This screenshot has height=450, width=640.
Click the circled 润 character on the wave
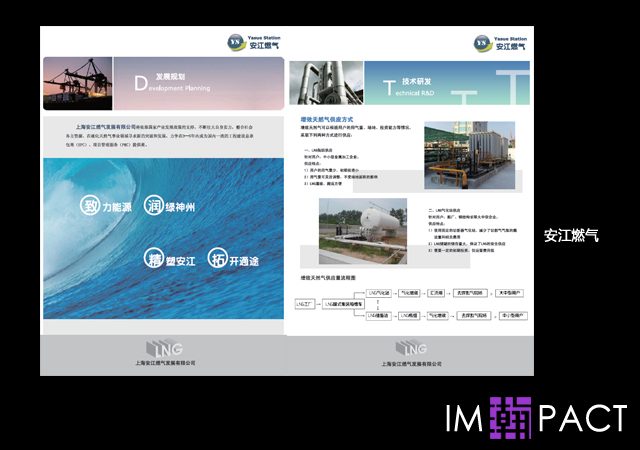pyautogui.click(x=154, y=205)
